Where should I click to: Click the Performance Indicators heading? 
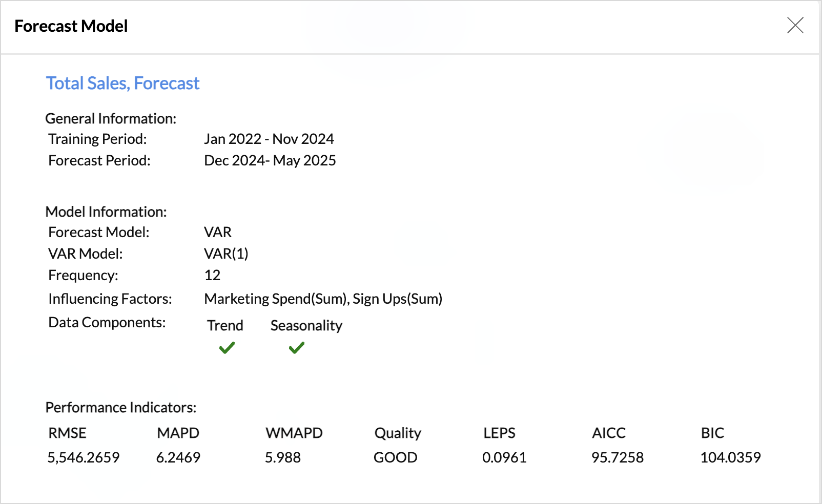pyautogui.click(x=121, y=407)
